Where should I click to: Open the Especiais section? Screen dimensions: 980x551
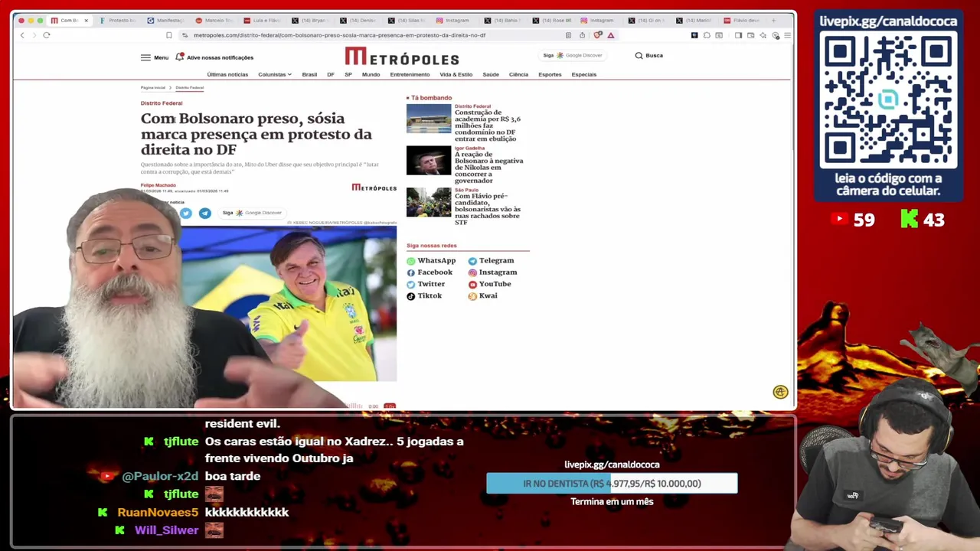[583, 74]
